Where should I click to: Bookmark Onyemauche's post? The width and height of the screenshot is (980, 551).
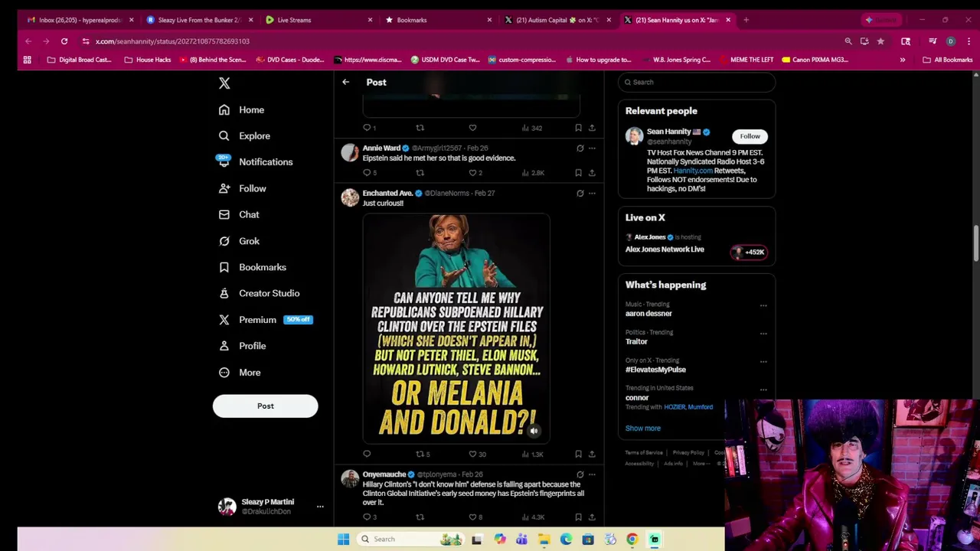coord(578,517)
